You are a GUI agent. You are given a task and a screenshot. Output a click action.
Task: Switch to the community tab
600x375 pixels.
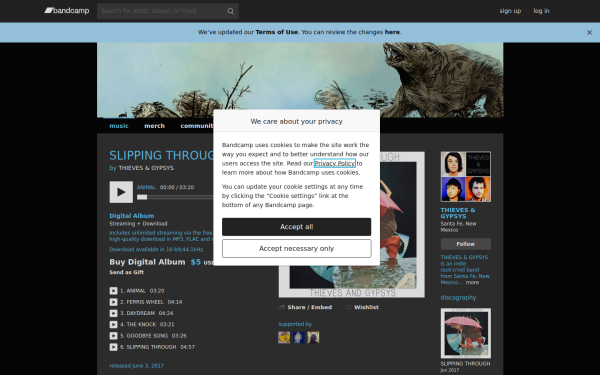pos(197,126)
